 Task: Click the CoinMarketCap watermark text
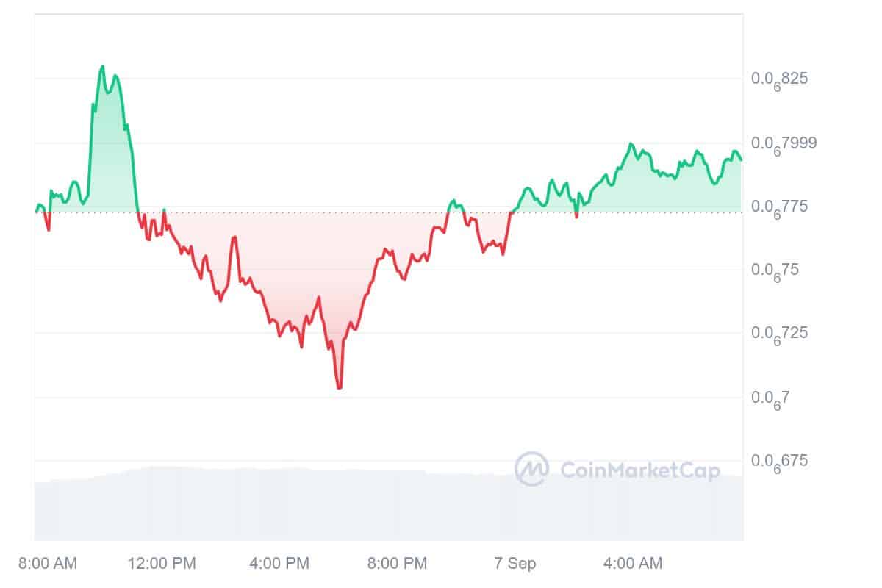[x=640, y=470]
